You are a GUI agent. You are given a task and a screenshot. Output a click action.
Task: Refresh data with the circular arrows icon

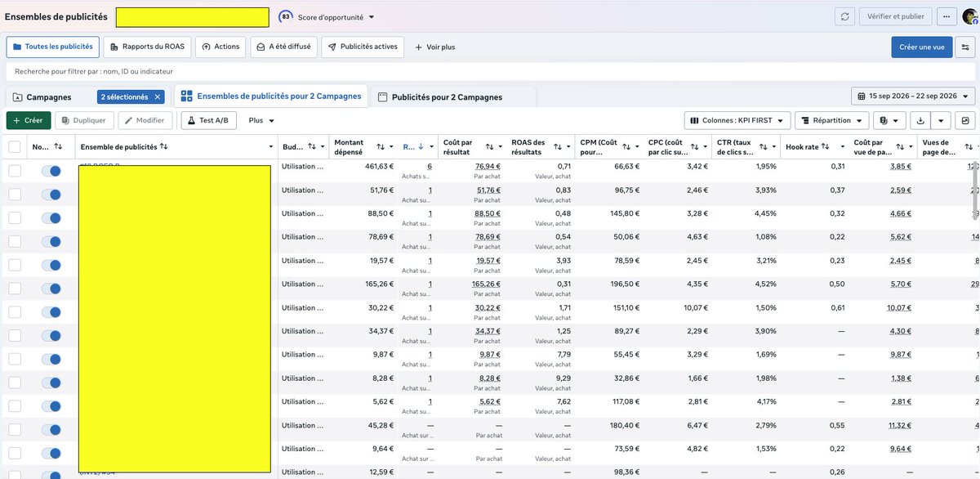pos(844,17)
